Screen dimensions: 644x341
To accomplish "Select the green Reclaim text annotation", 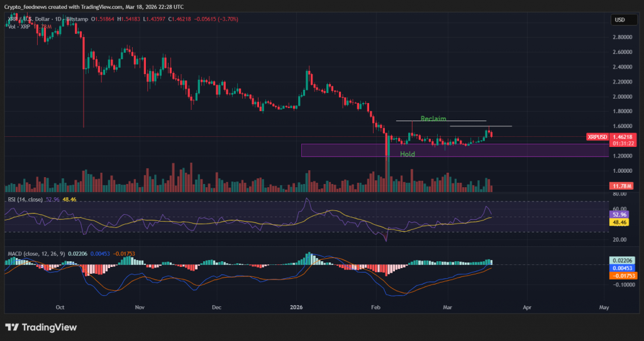I will (x=433, y=118).
